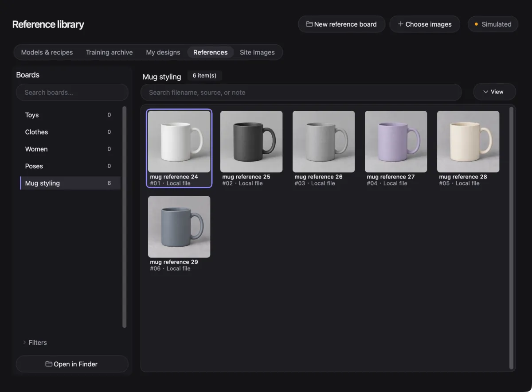Open the View dropdown

click(x=494, y=92)
